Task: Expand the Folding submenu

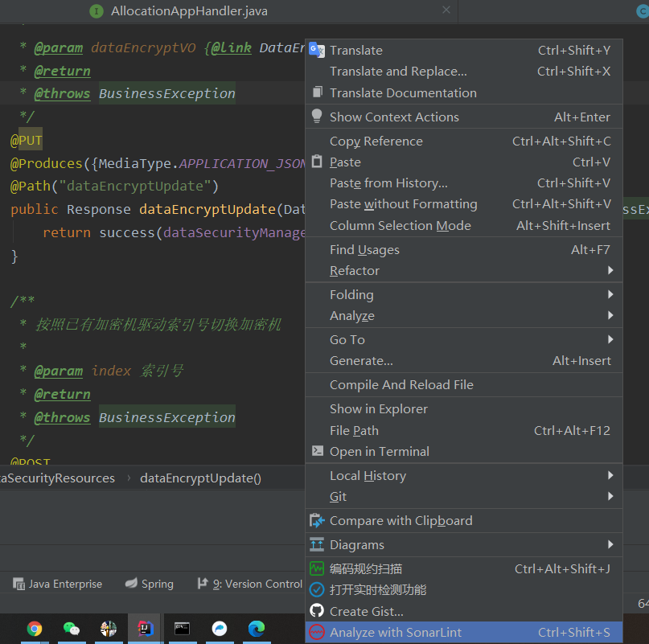Action: [x=351, y=295]
